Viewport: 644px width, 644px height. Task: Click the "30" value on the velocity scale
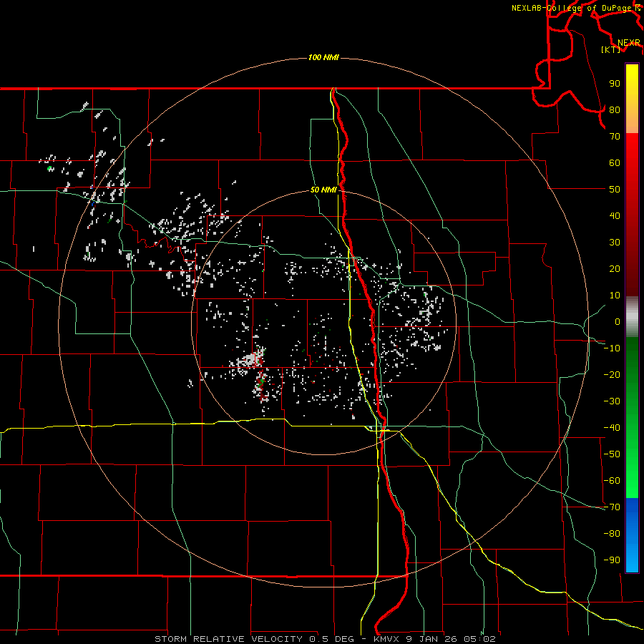[615, 243]
